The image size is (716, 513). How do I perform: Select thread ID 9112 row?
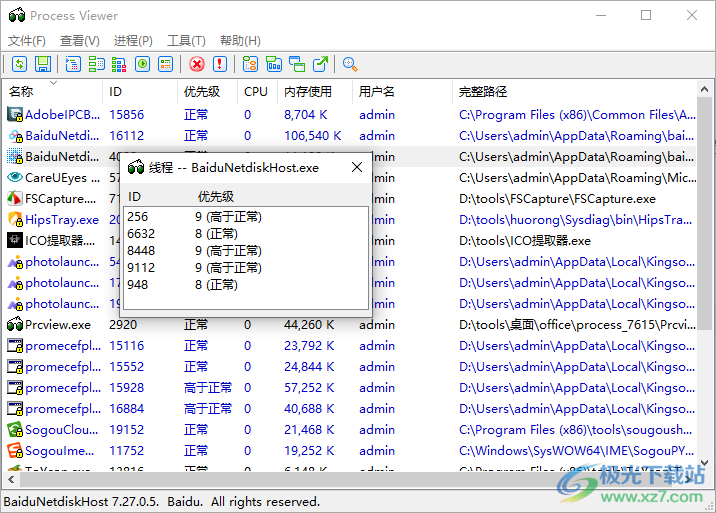click(246, 267)
